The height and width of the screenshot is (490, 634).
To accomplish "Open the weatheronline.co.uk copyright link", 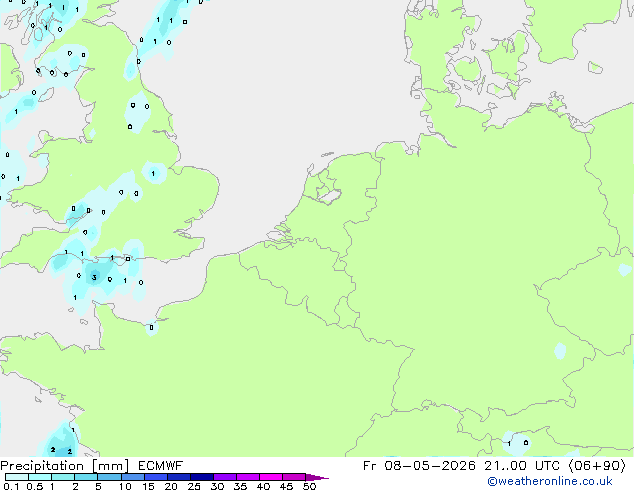I will tap(549, 481).
